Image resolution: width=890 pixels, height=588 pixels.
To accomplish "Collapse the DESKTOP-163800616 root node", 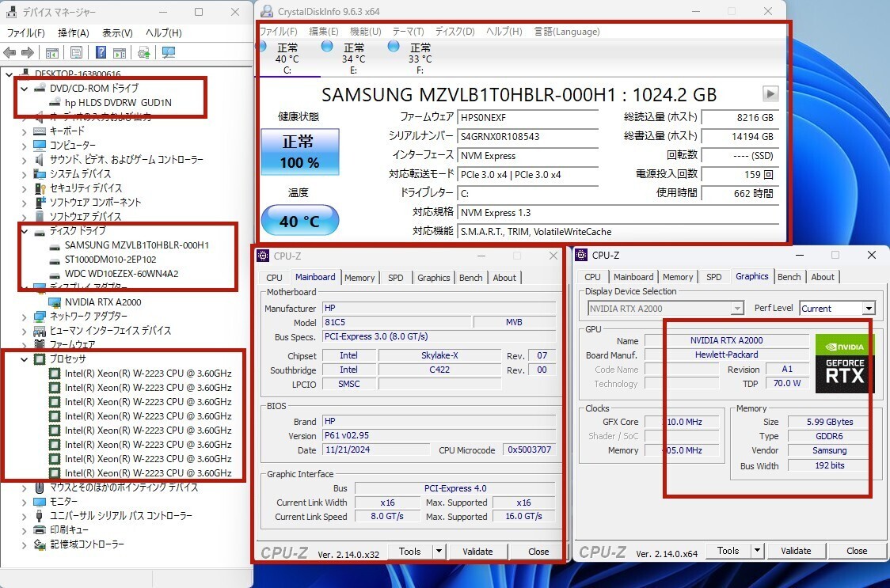I will (x=9, y=74).
